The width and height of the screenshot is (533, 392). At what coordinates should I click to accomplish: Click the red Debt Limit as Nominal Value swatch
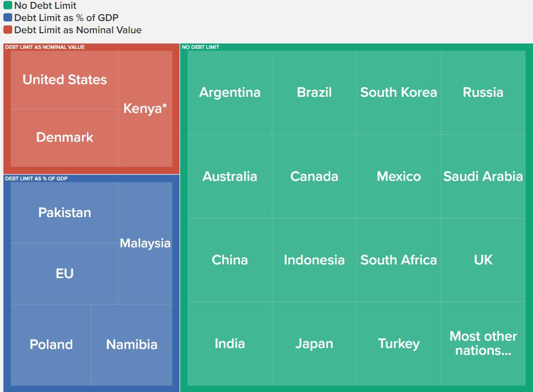click(x=8, y=30)
